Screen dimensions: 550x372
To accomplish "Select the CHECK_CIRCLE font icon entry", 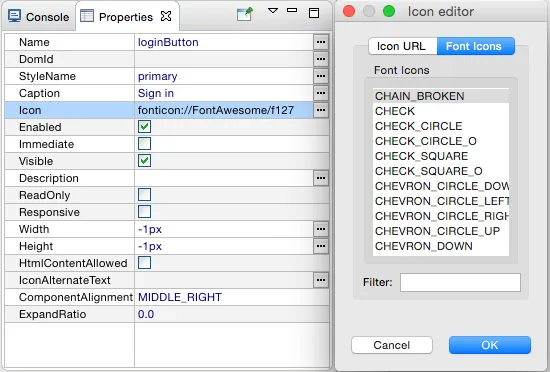I will (441, 126).
